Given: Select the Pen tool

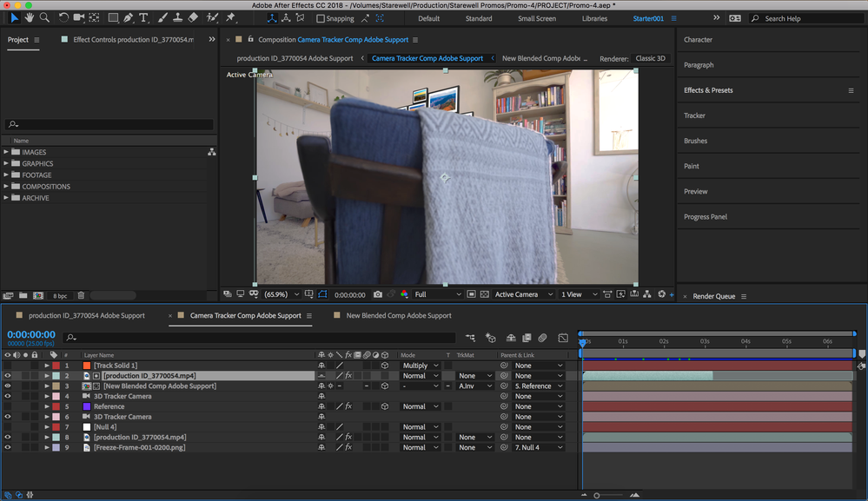Looking at the screenshot, I should [128, 17].
